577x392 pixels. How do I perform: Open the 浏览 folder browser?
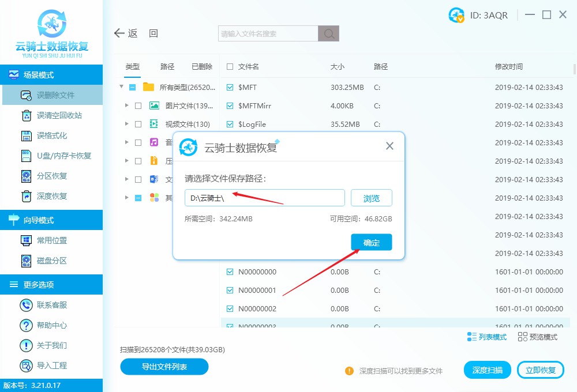coord(371,198)
